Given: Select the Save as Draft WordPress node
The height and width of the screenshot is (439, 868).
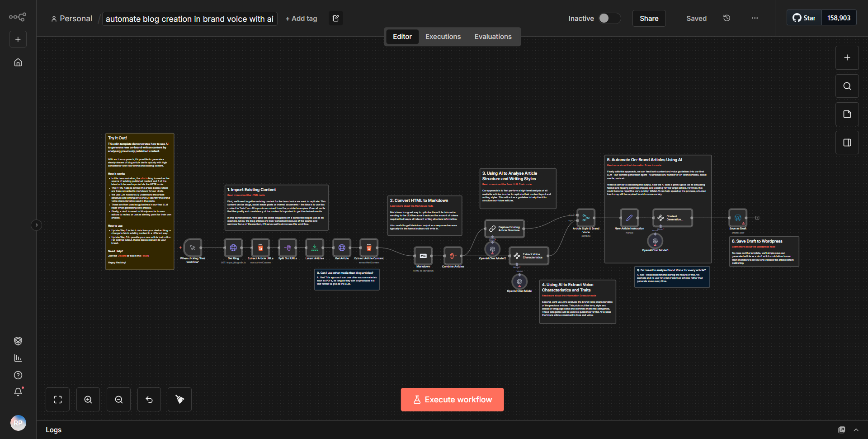Looking at the screenshot, I should 738,218.
